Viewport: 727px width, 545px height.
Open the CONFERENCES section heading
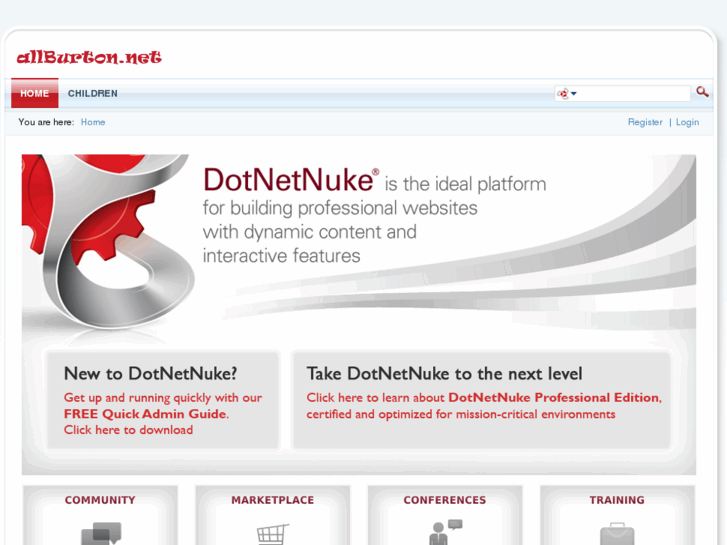click(445, 500)
